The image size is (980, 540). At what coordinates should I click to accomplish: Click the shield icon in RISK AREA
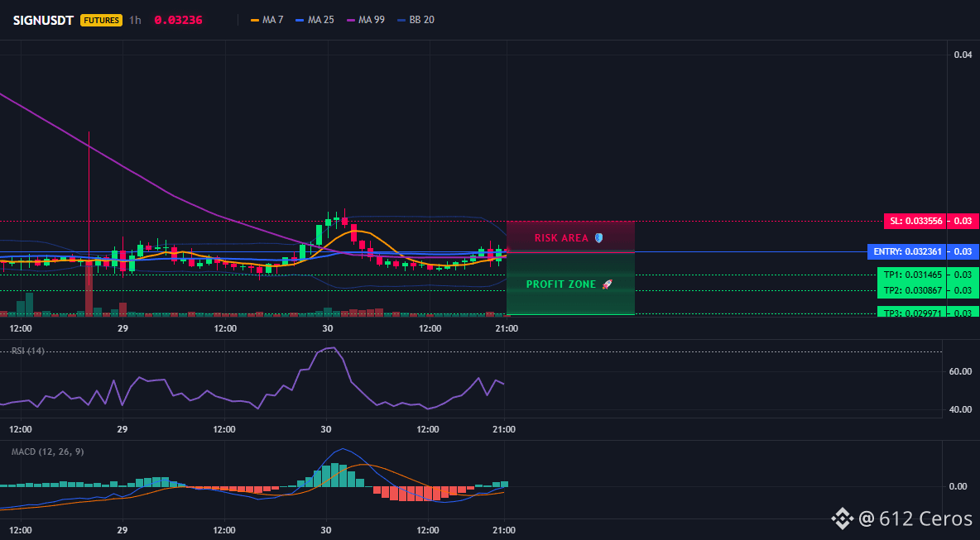point(598,238)
